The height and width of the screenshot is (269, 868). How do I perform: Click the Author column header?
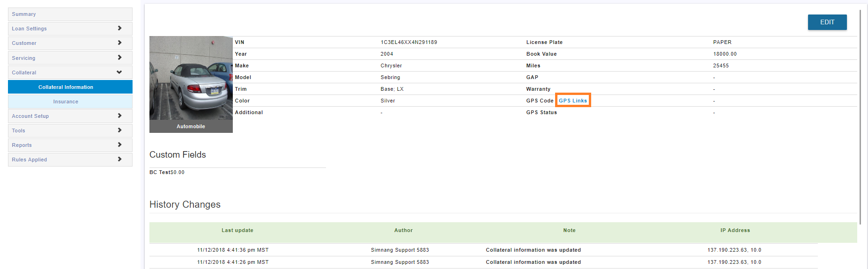coord(403,230)
